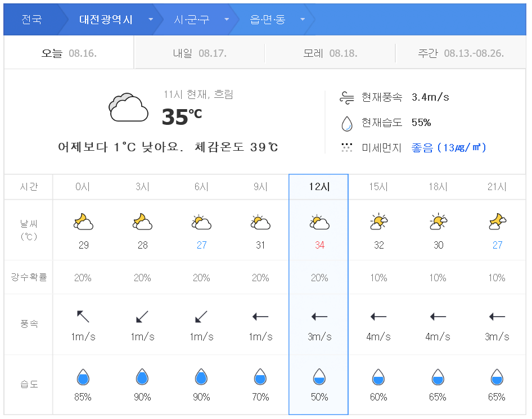Click the weather icon for 15시

point(378,222)
